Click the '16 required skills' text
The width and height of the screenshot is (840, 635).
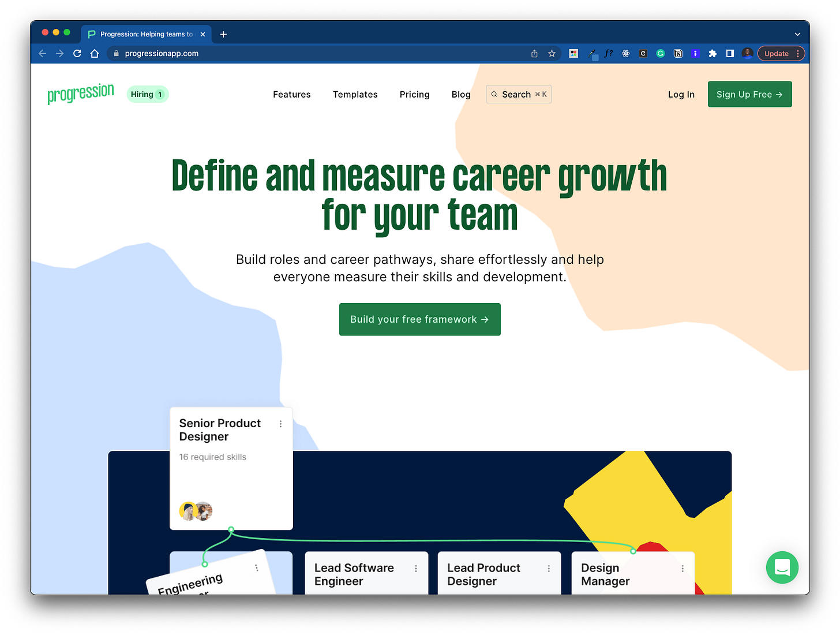pos(213,457)
